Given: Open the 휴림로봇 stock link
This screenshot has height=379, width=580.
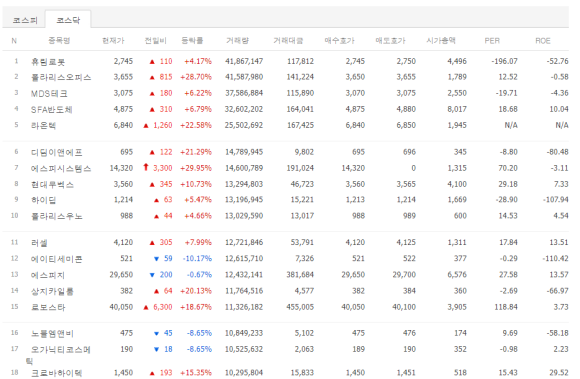Looking at the screenshot, I should coord(48,62).
